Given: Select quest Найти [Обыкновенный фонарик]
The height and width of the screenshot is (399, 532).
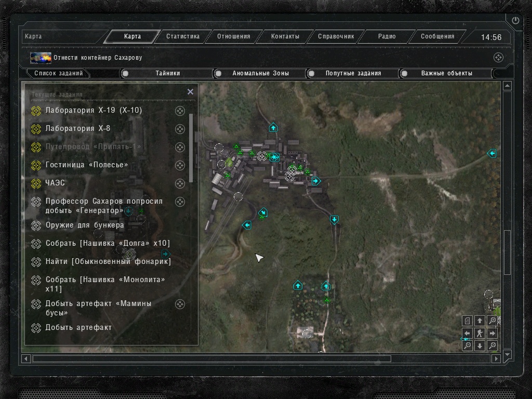Looking at the screenshot, I should [x=108, y=262].
